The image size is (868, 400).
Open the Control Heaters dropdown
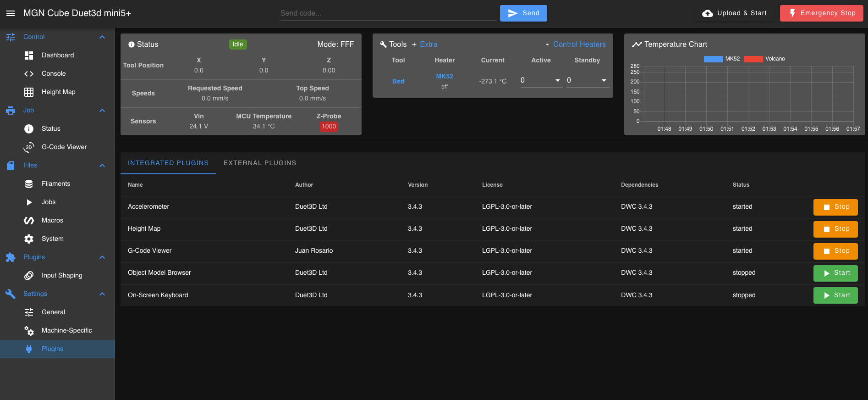click(x=575, y=44)
